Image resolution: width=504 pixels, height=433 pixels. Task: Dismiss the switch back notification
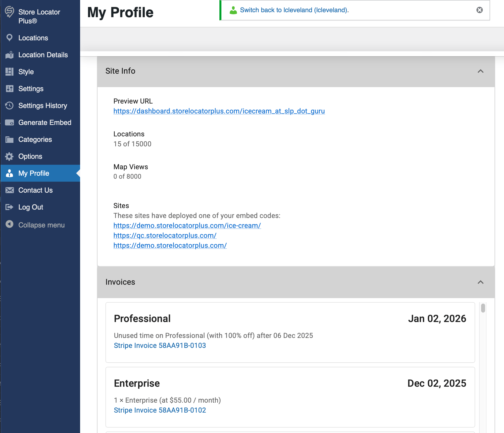click(479, 10)
